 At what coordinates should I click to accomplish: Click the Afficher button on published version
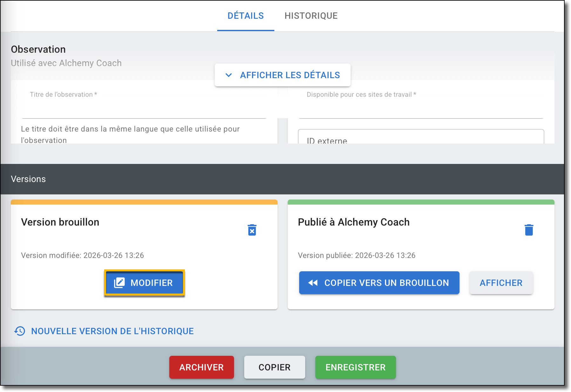click(x=501, y=283)
